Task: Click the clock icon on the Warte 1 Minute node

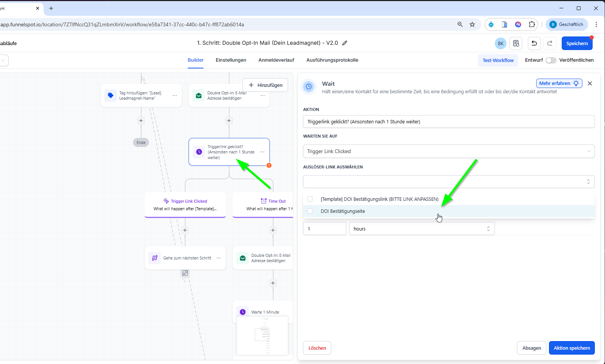Action: [x=243, y=312]
